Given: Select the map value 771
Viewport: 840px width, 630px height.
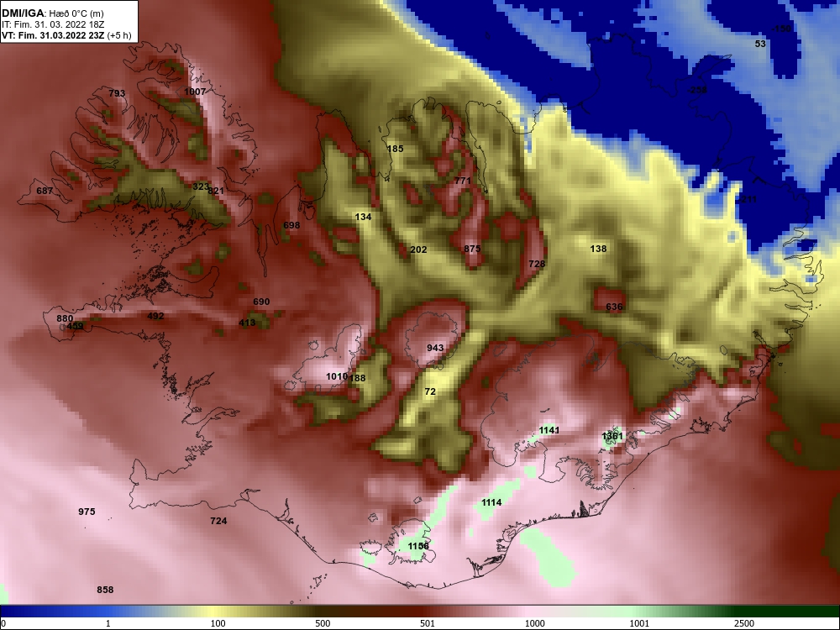Looking at the screenshot, I should pyautogui.click(x=462, y=181).
